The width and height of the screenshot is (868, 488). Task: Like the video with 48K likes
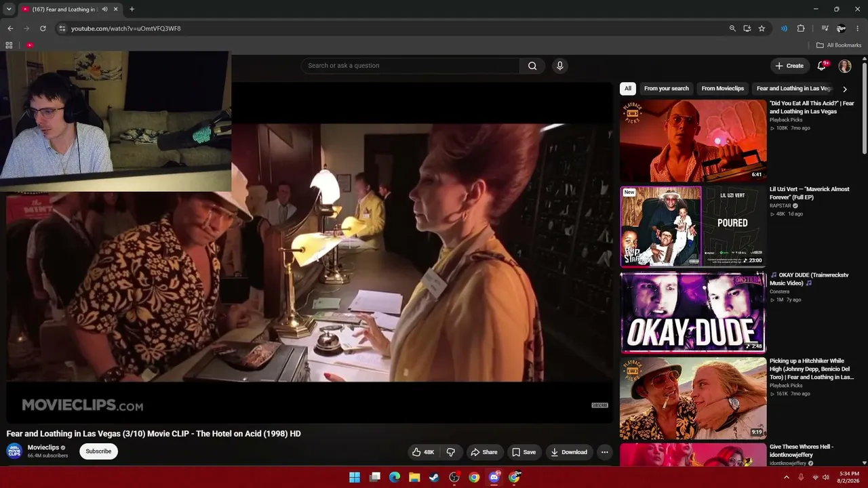423,452
